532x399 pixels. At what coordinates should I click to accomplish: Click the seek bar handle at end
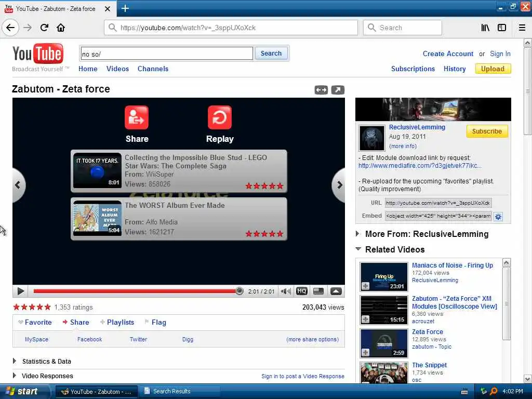[239, 291]
